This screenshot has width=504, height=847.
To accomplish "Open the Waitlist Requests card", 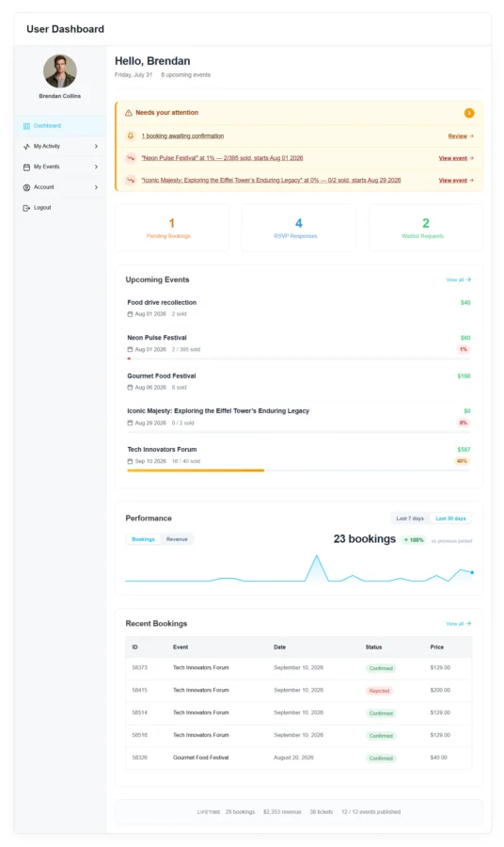I will coord(426,228).
